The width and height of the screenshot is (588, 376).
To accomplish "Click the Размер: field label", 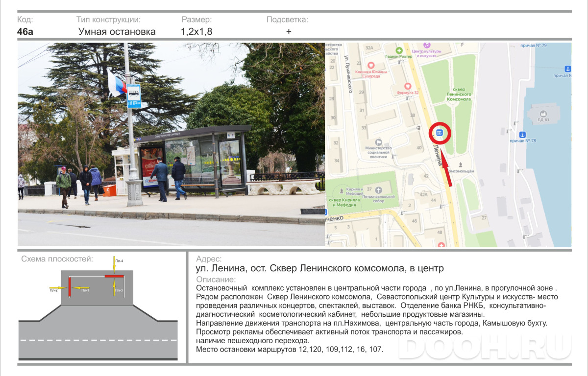I will pyautogui.click(x=197, y=20).
